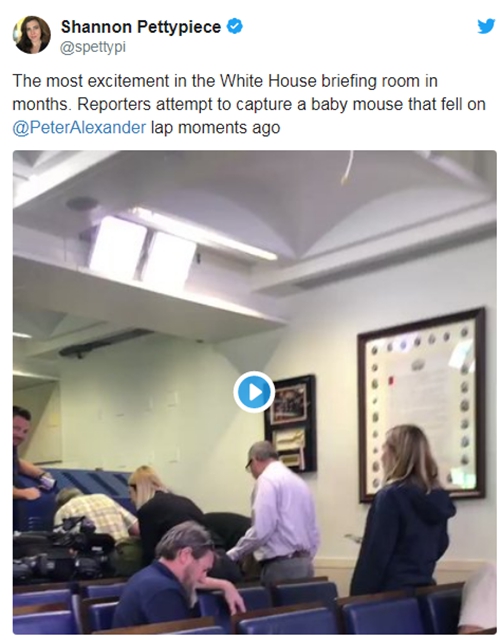The width and height of the screenshot is (500, 640).
Task: Click the blue verified checkmark badge
Action: tap(235, 27)
